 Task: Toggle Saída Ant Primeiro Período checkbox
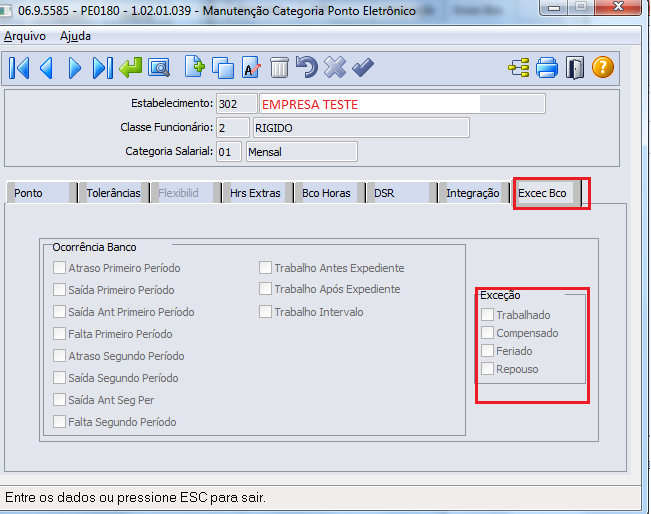coord(59,311)
